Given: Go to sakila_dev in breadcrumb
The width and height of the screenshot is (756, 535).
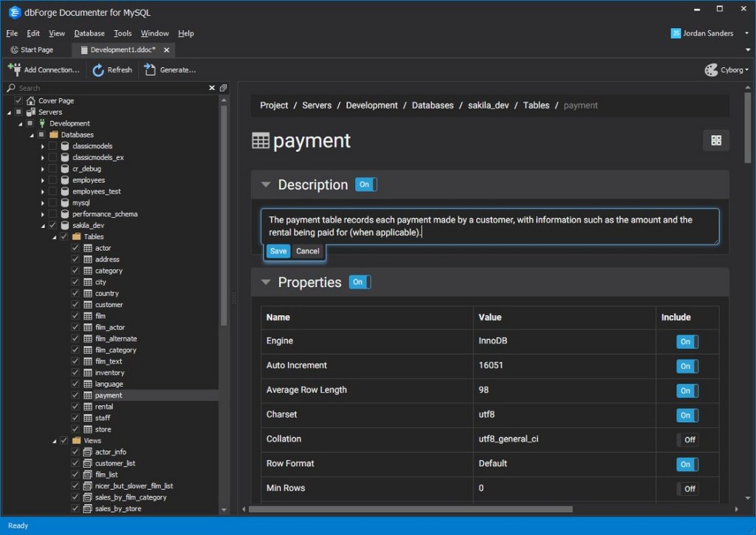Looking at the screenshot, I should pos(488,105).
